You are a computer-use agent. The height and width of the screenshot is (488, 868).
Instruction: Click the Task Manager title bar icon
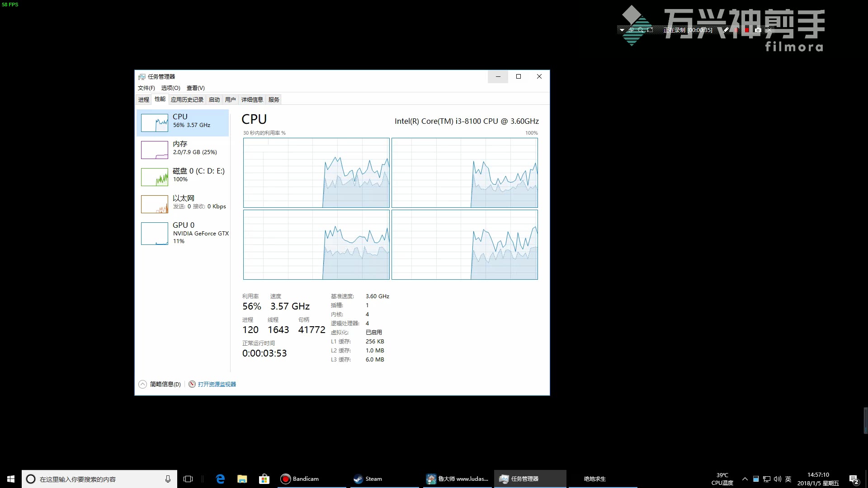142,77
